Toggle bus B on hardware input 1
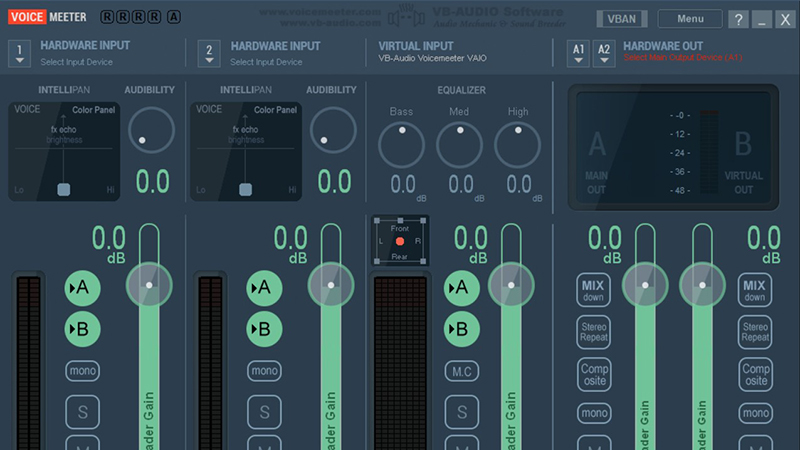Screen dimensions: 800x450 coord(82,329)
